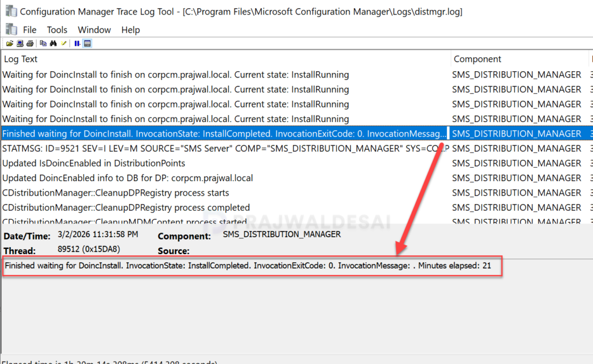Viewport: 593px width, 364px height.
Task: Open the File menu
Action: pos(30,30)
